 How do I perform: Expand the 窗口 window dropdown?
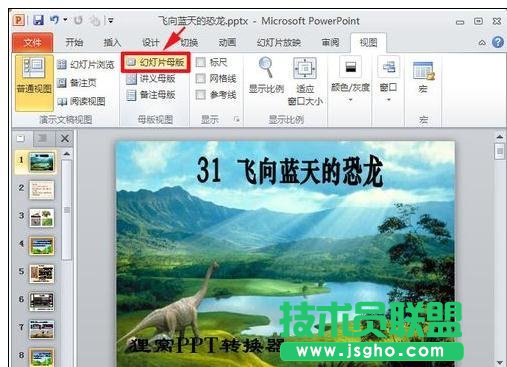point(388,79)
